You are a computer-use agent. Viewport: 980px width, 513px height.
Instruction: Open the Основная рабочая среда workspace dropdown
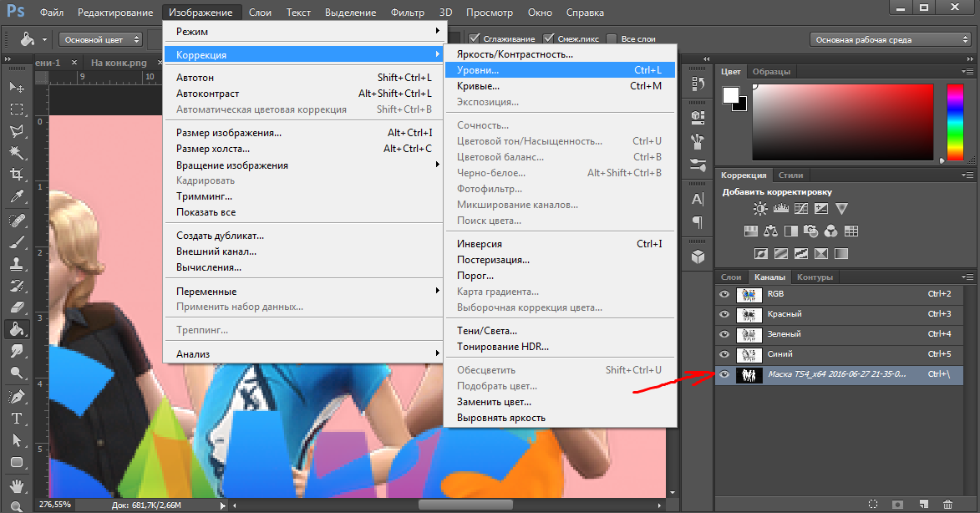[x=890, y=39]
